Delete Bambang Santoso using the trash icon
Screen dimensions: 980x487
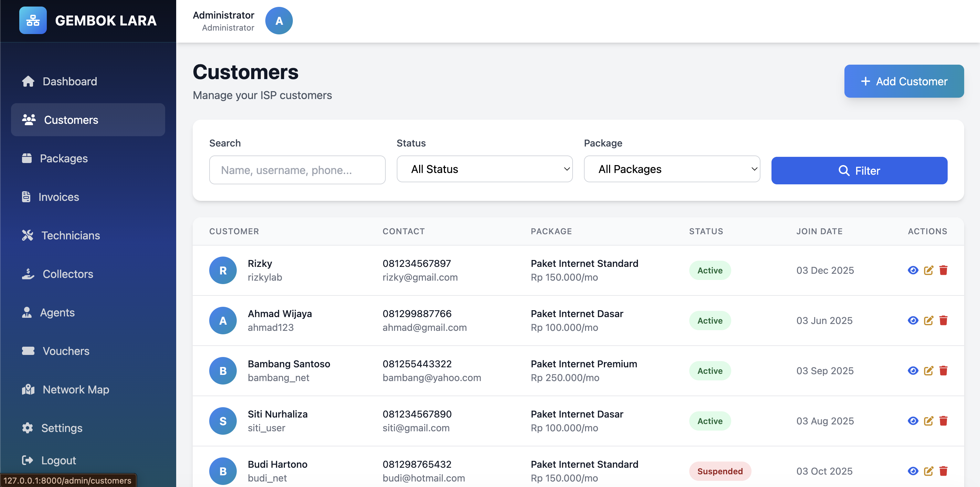click(x=943, y=371)
